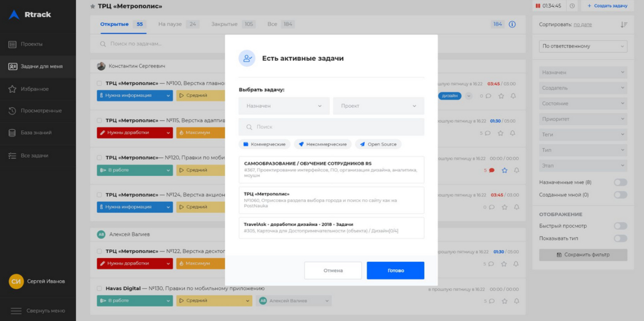Star task №115 as favorite
This screenshot has width=644, height=321.
500,133
